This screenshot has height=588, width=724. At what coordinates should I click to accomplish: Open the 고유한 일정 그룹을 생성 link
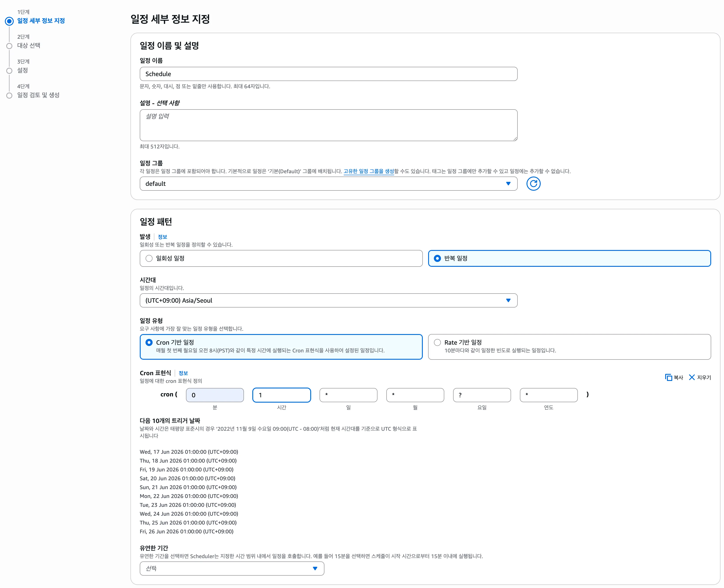click(x=369, y=171)
